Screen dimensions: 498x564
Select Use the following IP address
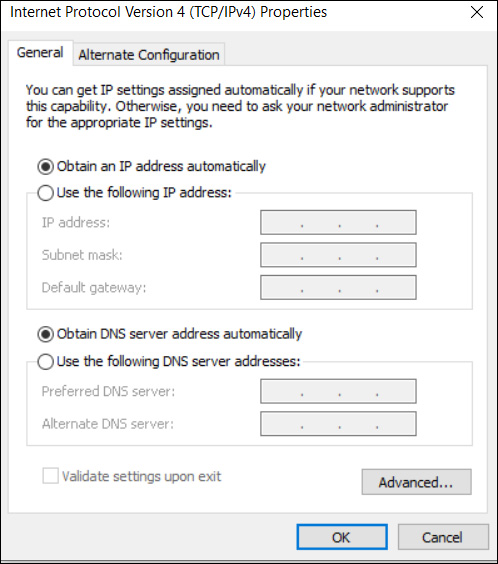coord(46,193)
